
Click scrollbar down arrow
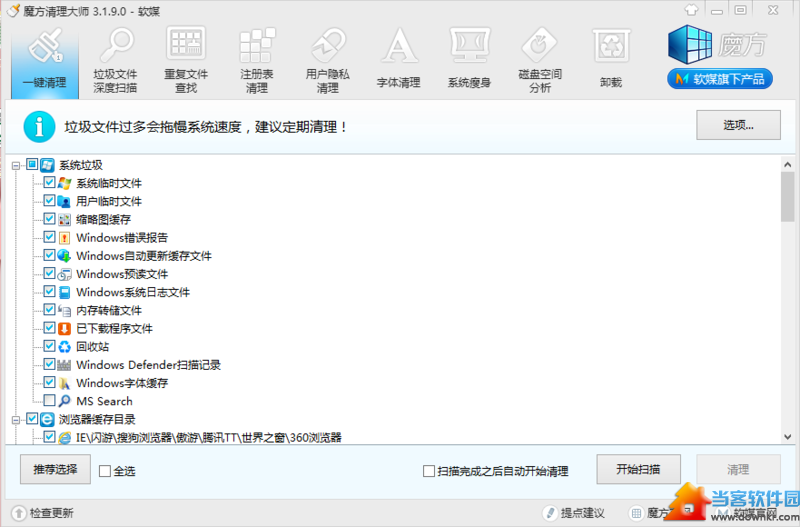pos(787,437)
